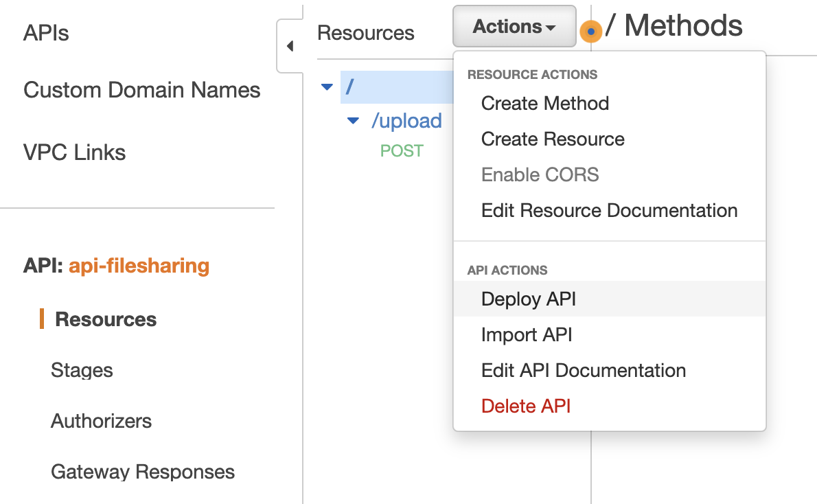Viewport: 817px width, 504px height.
Task: Open the Actions dropdown menu
Action: [514, 26]
